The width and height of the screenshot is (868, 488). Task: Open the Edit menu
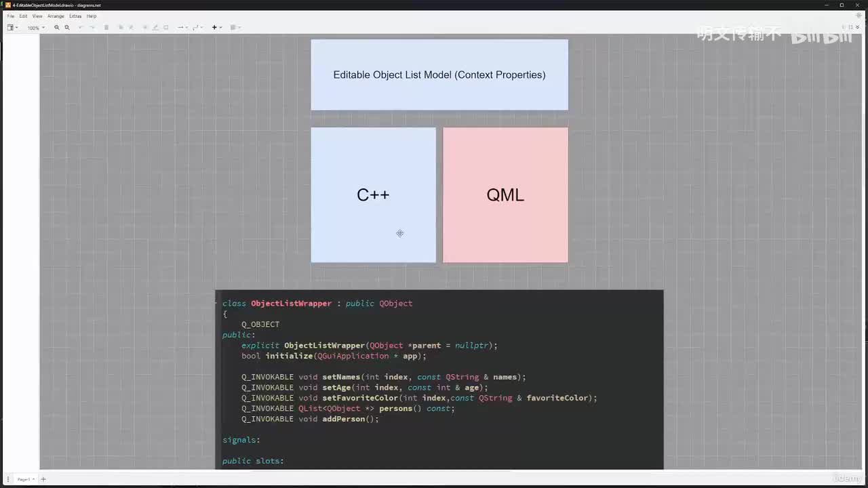(23, 16)
